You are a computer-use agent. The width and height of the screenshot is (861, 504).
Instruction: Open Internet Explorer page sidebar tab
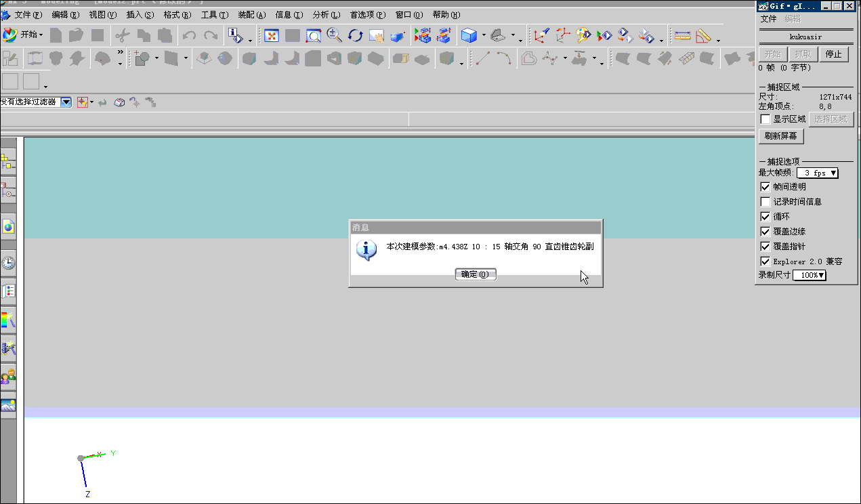8,226
